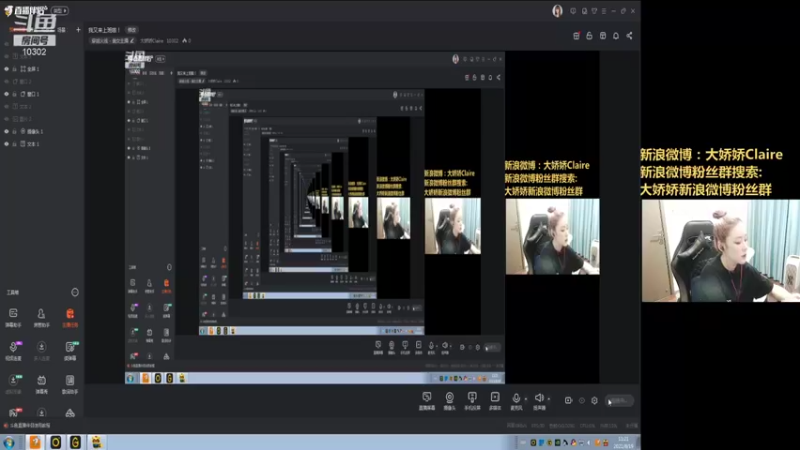Toggle visibility of Text 2 source
The image size is (800, 450).
coord(7,107)
